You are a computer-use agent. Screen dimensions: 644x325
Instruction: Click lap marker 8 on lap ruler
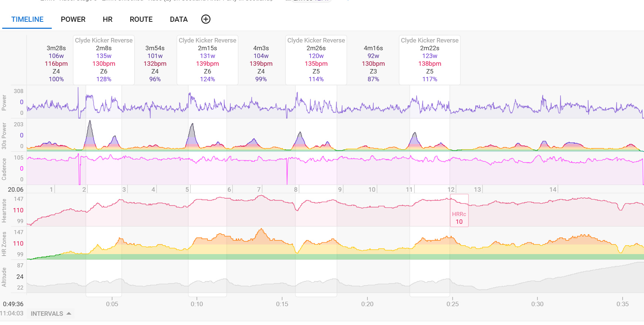(x=296, y=189)
